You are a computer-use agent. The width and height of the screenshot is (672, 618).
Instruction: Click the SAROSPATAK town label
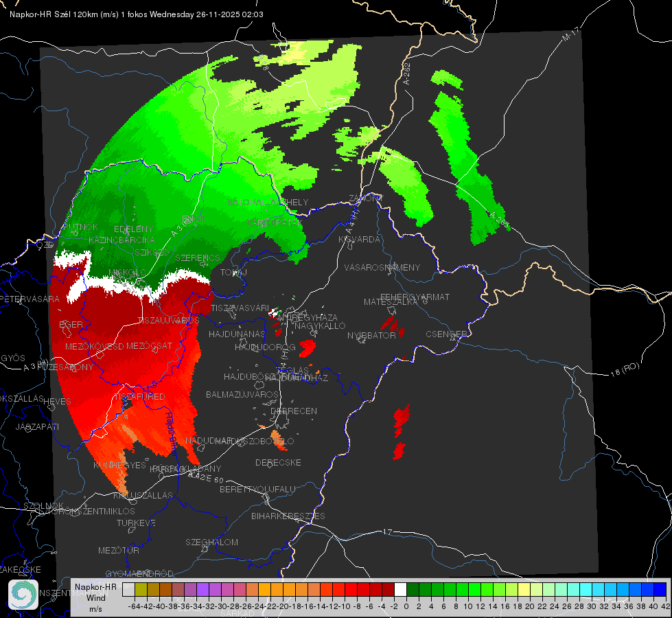pos(273,223)
